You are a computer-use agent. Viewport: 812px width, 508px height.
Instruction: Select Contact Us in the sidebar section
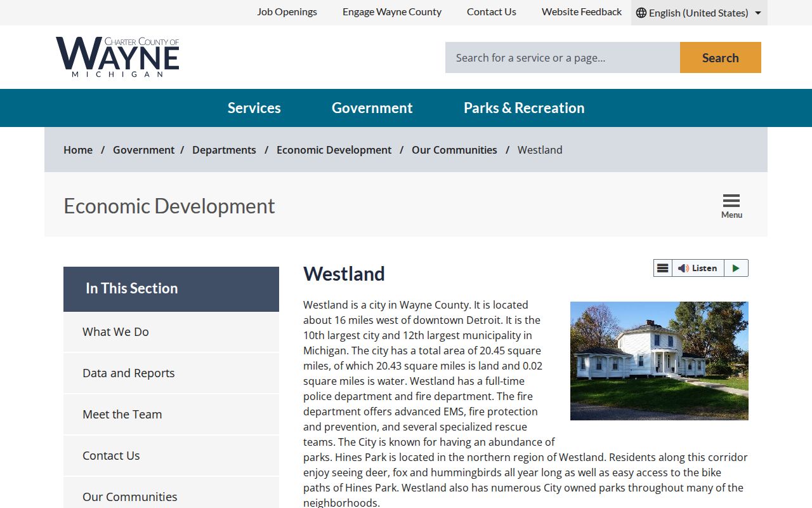click(x=171, y=456)
